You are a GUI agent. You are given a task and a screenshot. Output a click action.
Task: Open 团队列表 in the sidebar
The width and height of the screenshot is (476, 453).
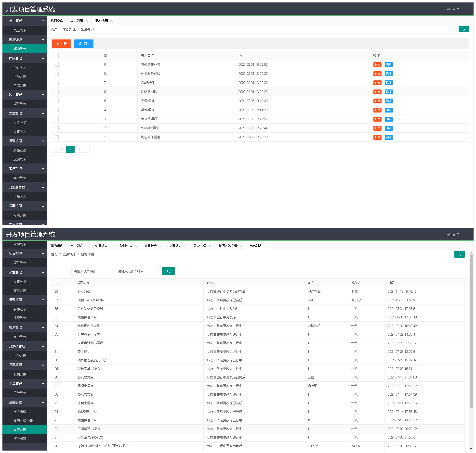pos(25,68)
